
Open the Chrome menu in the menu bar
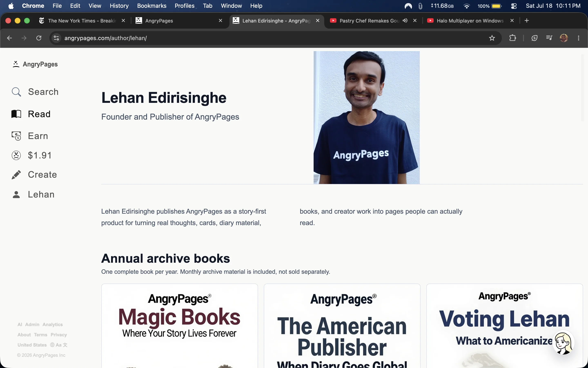pos(33,6)
